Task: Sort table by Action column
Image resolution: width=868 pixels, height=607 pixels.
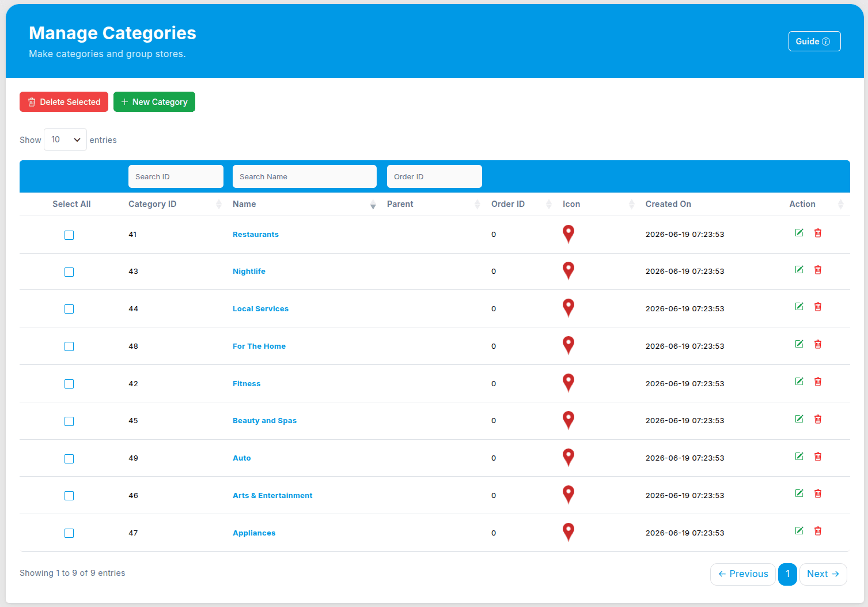Action: click(x=816, y=204)
